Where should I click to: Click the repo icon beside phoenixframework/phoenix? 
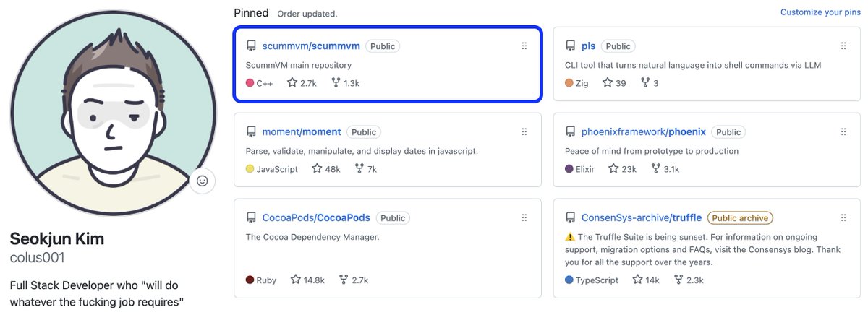570,132
